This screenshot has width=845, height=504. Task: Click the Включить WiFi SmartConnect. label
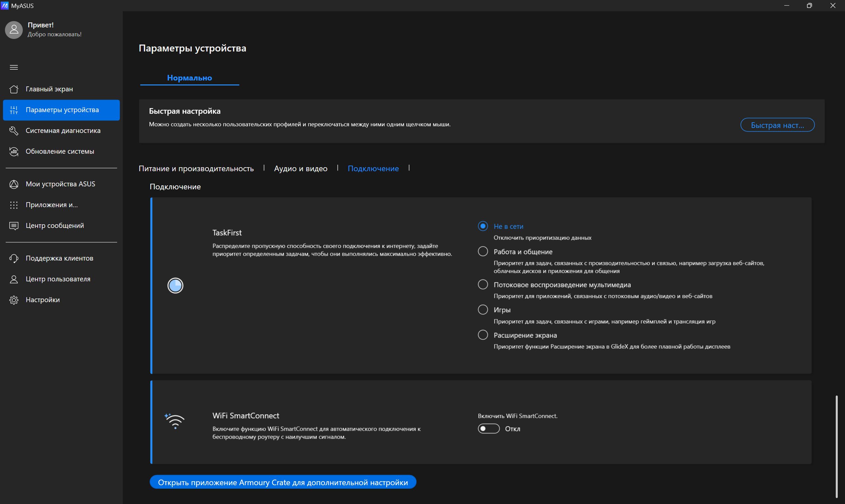click(518, 416)
